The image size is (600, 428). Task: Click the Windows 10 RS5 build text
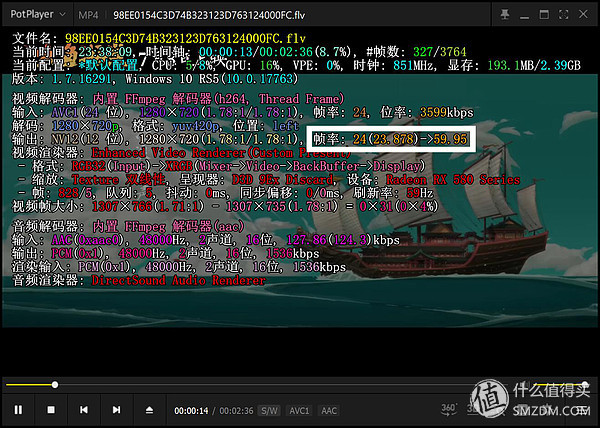tap(212, 79)
